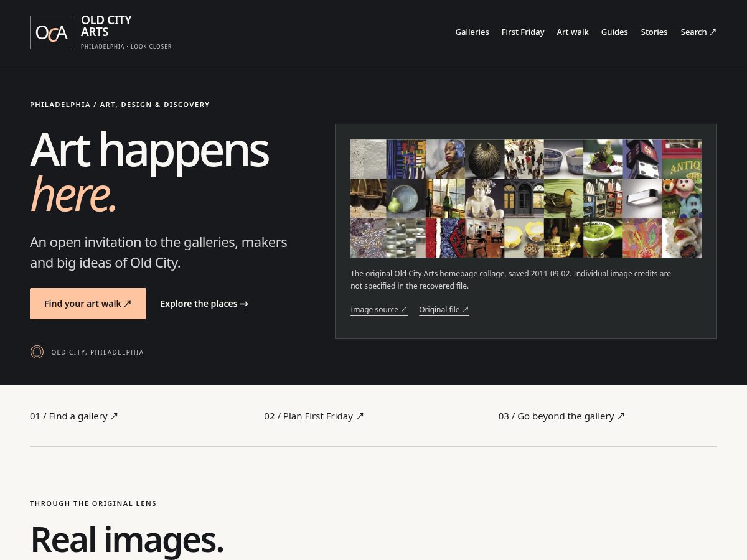This screenshot has width=747, height=560.
Task: Click the 'Old City, Philadelphia' label
Action: point(97,352)
